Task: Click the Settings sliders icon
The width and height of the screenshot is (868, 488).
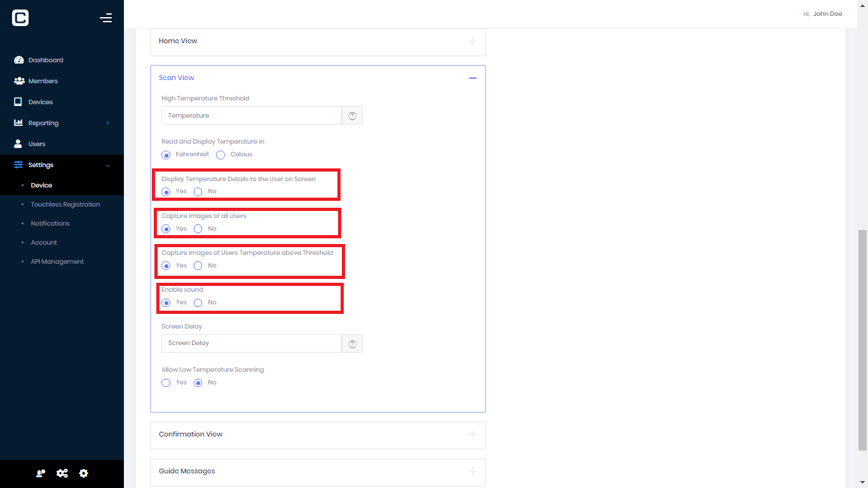Action: pos(18,165)
